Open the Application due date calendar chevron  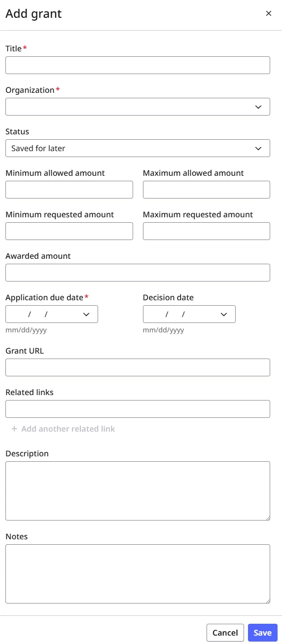86,314
